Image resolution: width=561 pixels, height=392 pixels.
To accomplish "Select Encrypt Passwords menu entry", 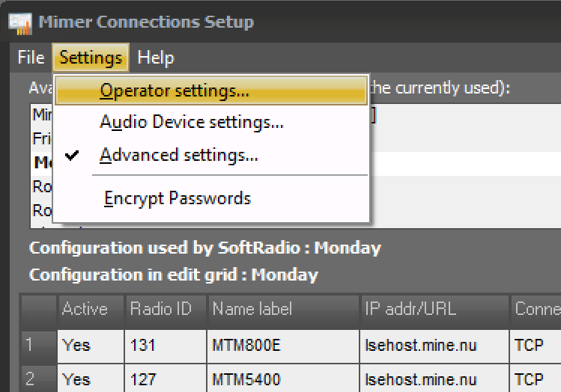I will click(211, 198).
